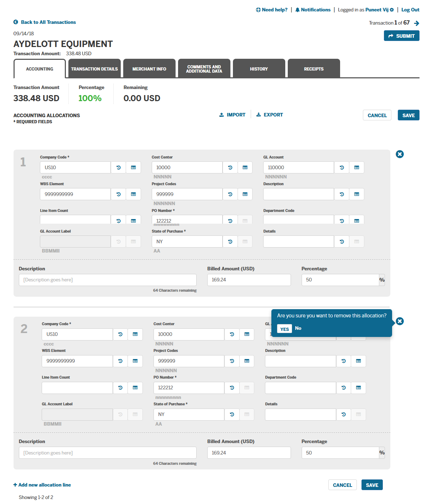427x504 pixels.
Task: Open Company Code lookup list in allocation 1
Action: tap(134, 167)
